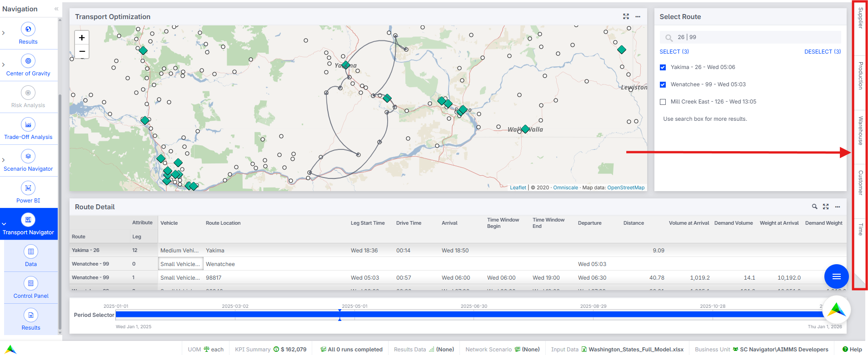868x355 pixels.
Task: Expand the Center of Gravity group
Action: coord(4,64)
